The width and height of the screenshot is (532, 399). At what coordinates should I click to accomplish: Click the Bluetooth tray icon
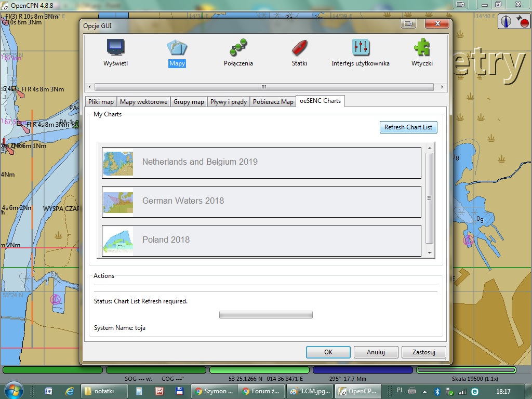click(x=437, y=391)
